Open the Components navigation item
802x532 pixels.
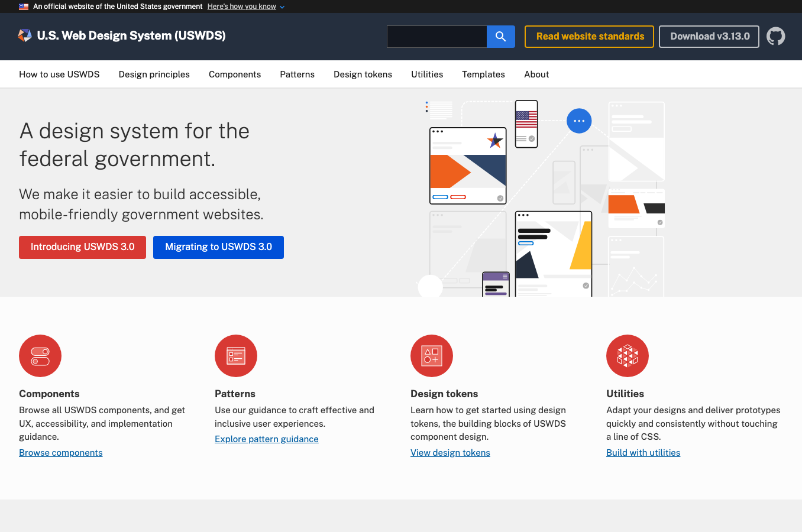point(235,74)
